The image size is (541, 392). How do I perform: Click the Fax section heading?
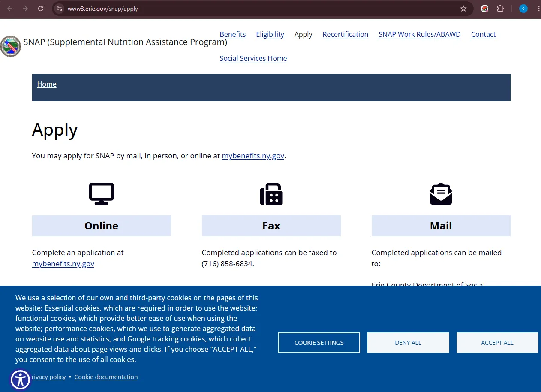pos(271,226)
